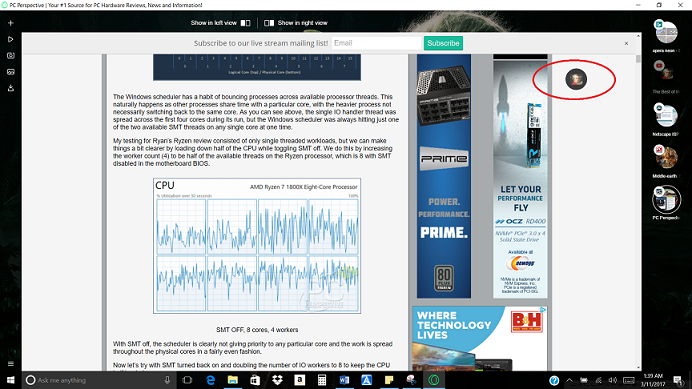The image size is (692, 389).
Task: Toggle Show in right view
Action: [296, 23]
